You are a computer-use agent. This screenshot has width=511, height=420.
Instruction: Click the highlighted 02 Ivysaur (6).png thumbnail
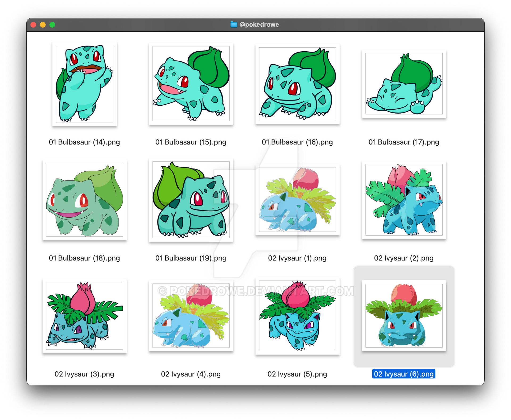click(x=404, y=316)
